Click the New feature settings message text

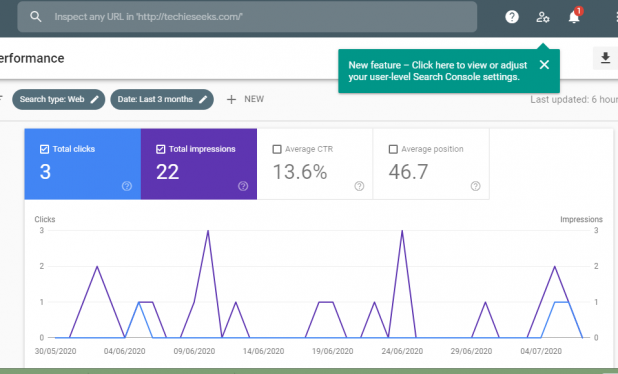coord(437,71)
